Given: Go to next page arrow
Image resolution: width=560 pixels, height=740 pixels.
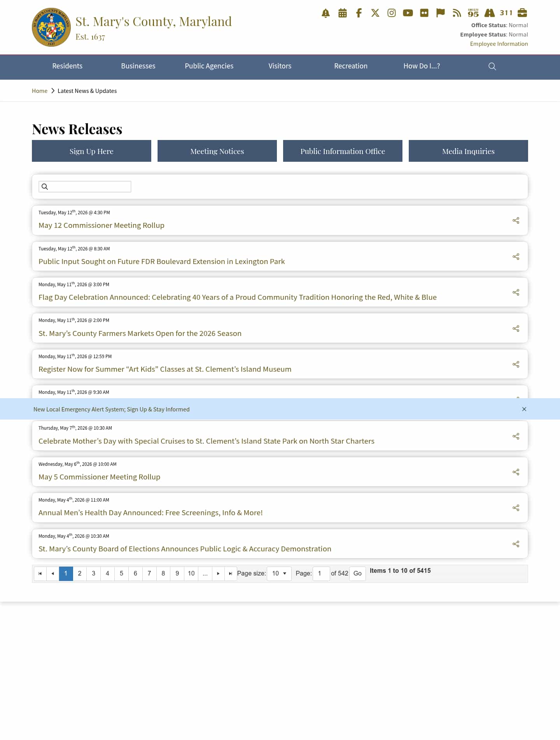Looking at the screenshot, I should tap(218, 574).
